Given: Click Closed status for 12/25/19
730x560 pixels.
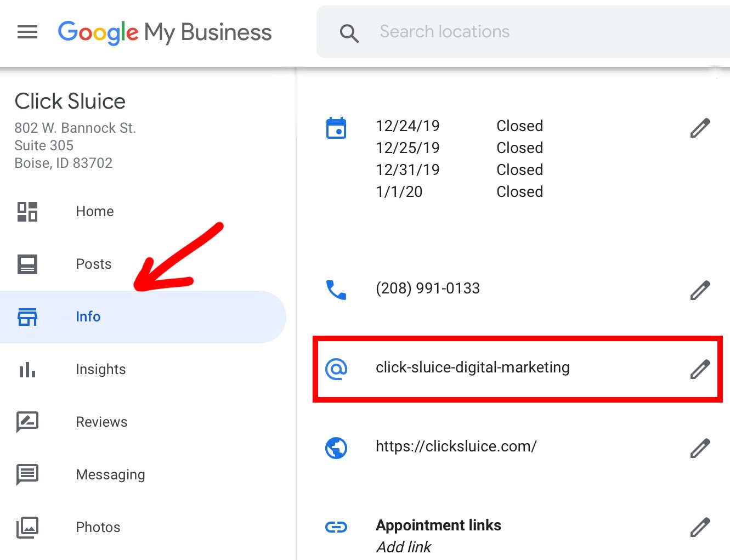Looking at the screenshot, I should point(519,148).
